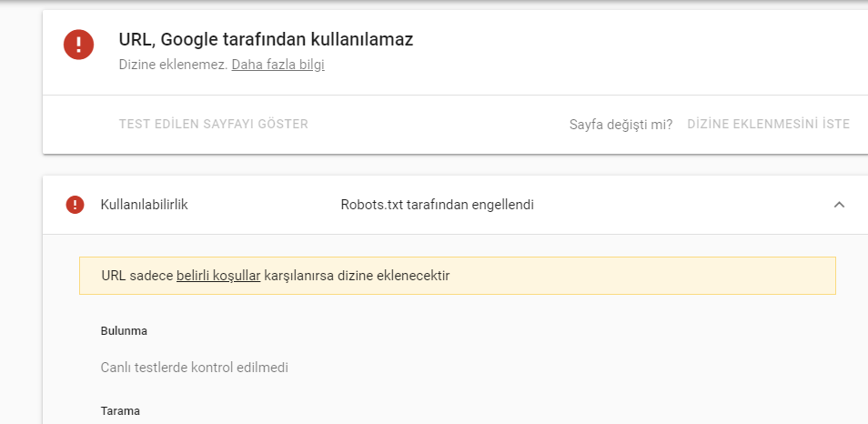Open the belirli koşullar link
The height and width of the screenshot is (424, 868).
click(218, 276)
